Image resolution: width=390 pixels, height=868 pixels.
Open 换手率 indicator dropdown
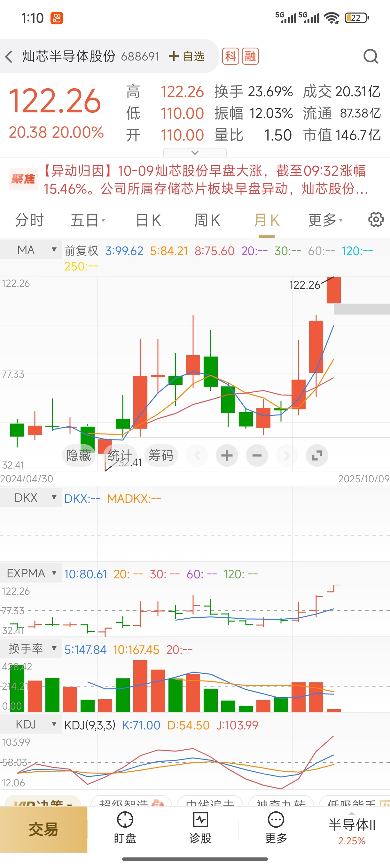coord(31,648)
